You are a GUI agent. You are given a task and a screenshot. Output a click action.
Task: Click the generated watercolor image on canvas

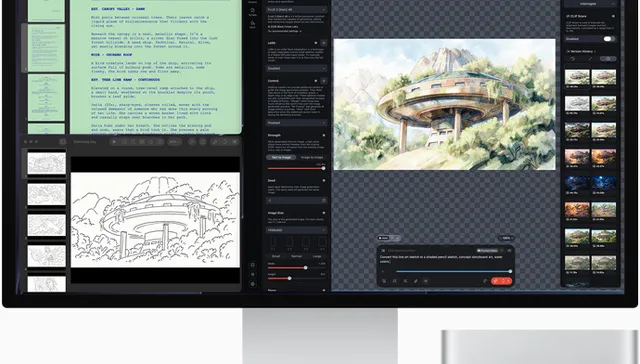(x=444, y=104)
